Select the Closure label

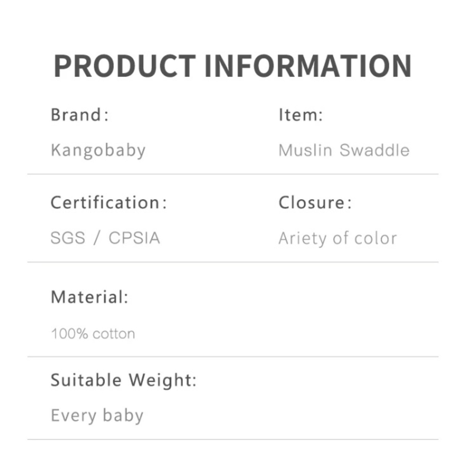(x=315, y=202)
